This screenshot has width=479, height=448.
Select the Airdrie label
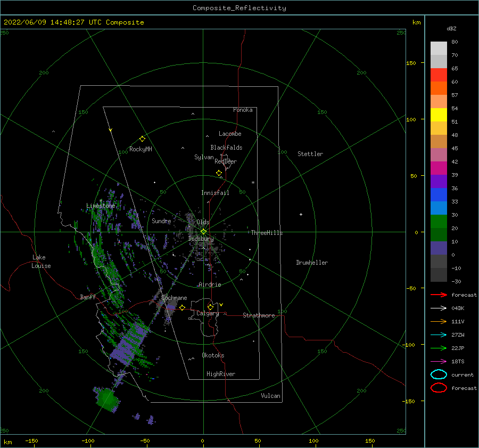click(210, 284)
